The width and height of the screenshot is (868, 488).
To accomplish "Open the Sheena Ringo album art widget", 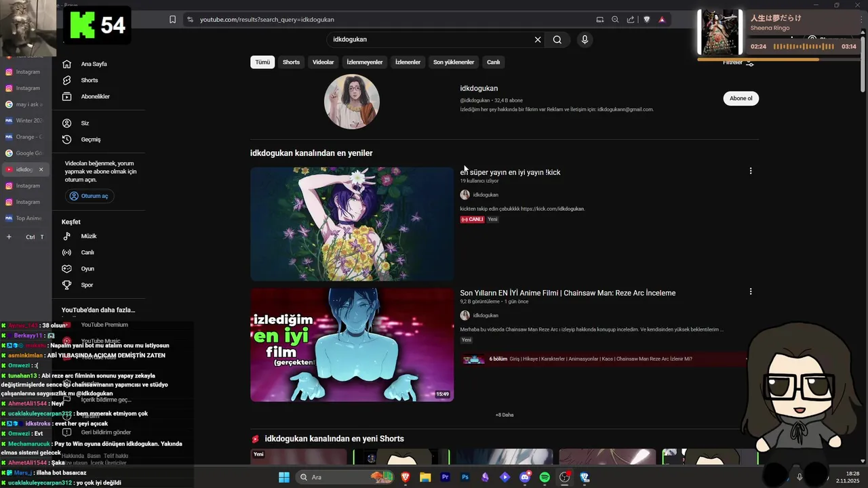I will [720, 32].
